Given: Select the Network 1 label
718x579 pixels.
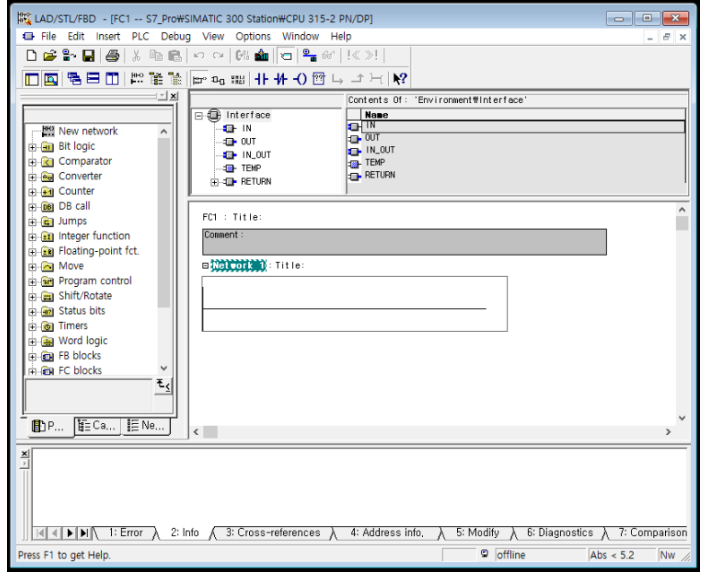Looking at the screenshot, I should [x=238, y=266].
